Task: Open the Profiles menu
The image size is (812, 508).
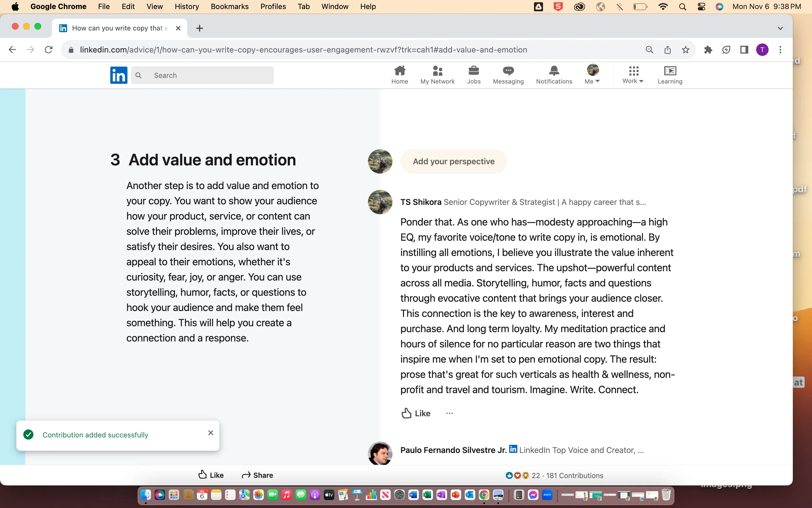Action: click(273, 6)
